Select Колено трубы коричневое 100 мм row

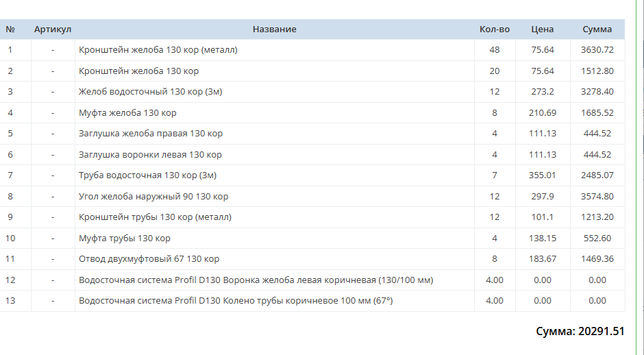pos(312,301)
